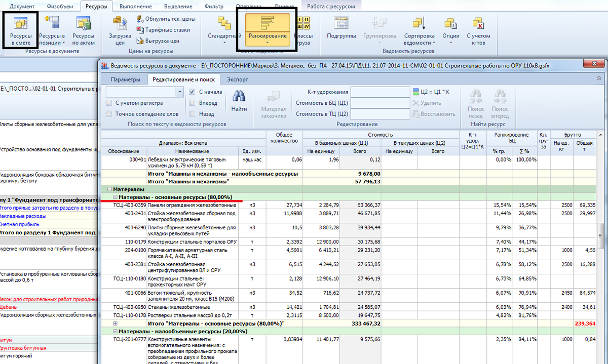This screenshot has width=608, height=364.
Task: Click Группировка icon
Action: pos(379,29)
